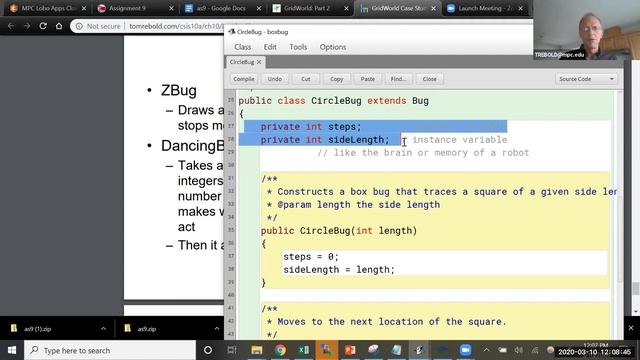Close the Chrome downloads bar

click(631, 328)
